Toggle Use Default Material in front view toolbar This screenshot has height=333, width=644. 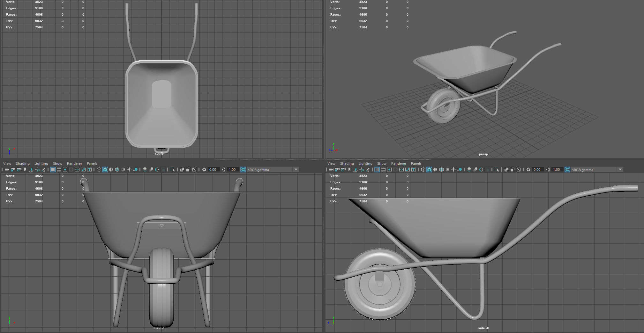tap(111, 170)
